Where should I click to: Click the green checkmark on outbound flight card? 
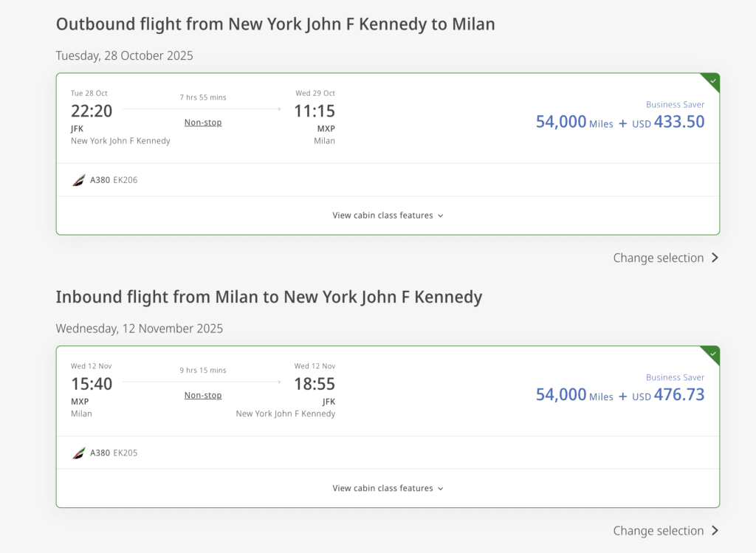(712, 80)
